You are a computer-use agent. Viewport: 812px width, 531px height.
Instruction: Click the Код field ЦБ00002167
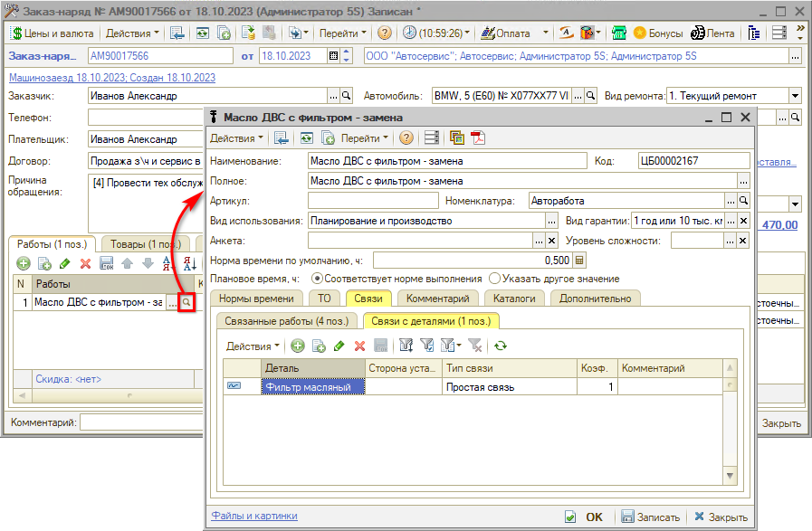[x=694, y=161]
